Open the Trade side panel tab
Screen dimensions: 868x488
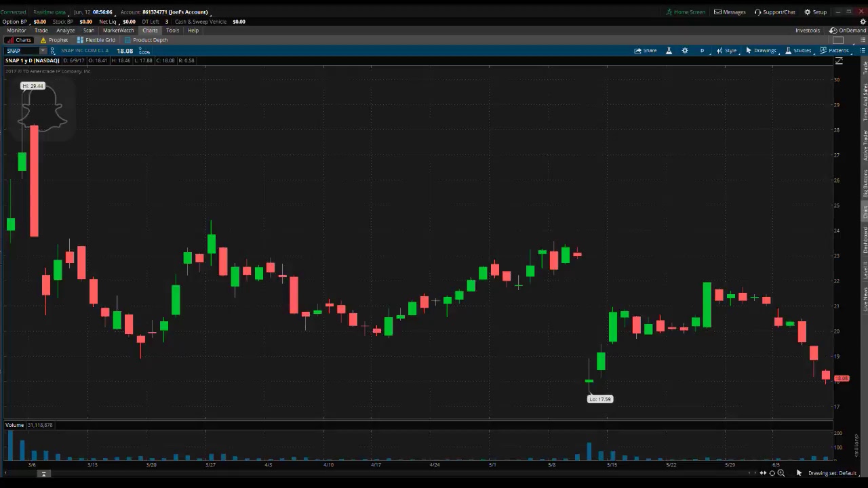865,68
